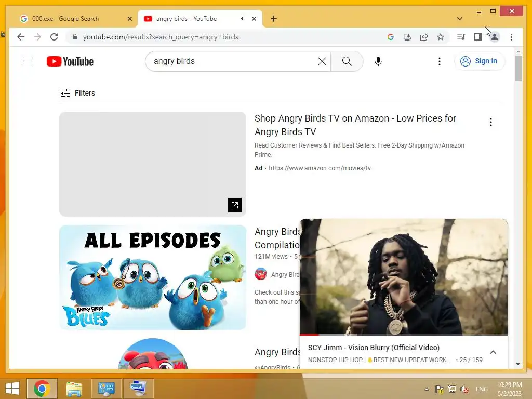532x399 pixels.
Task: Install app via address bar install icon
Action: (407, 37)
